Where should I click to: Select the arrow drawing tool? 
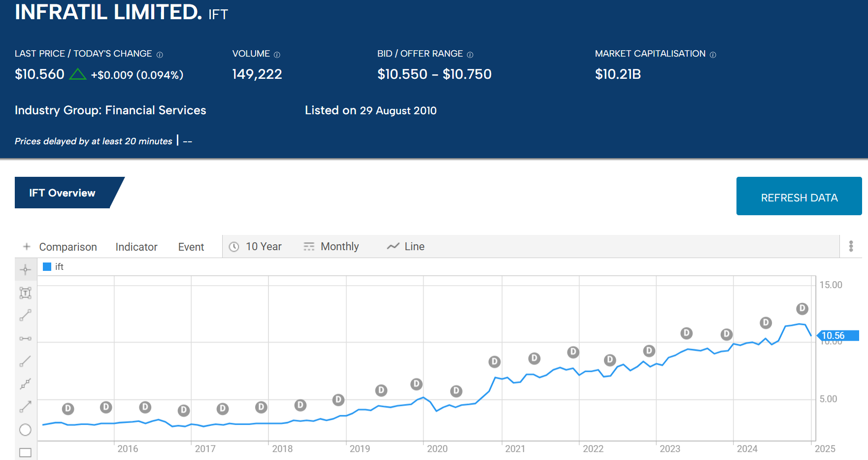point(25,406)
